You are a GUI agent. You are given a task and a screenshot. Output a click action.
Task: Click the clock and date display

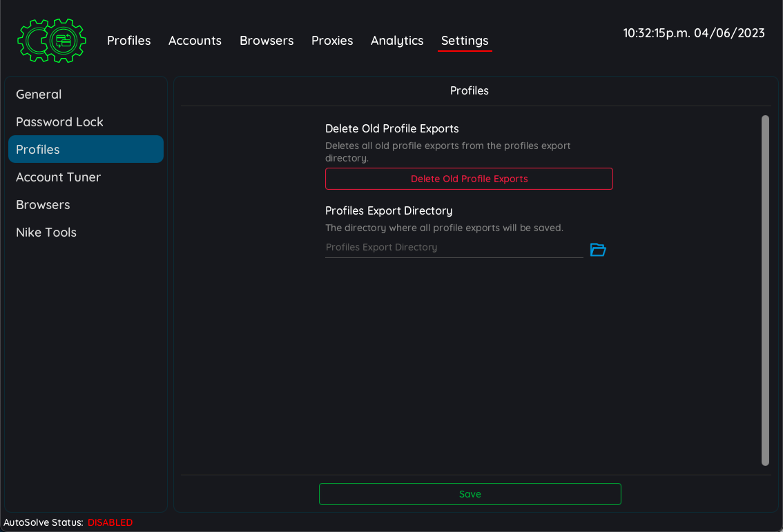[694, 32]
